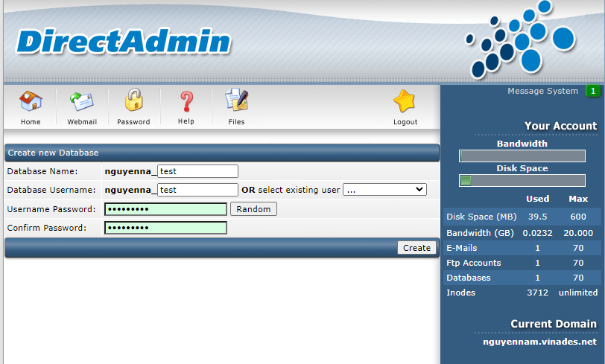
Task: Click the Home label in navigation
Action: pyautogui.click(x=31, y=122)
